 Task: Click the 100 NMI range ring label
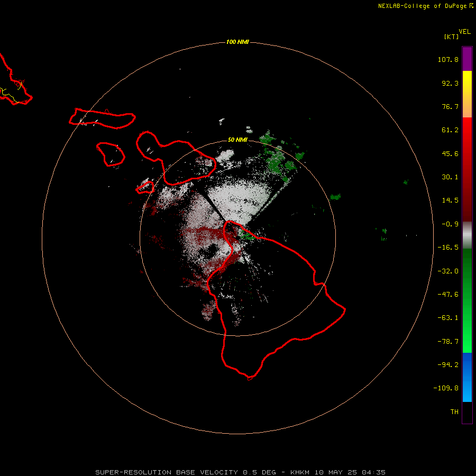(237, 42)
